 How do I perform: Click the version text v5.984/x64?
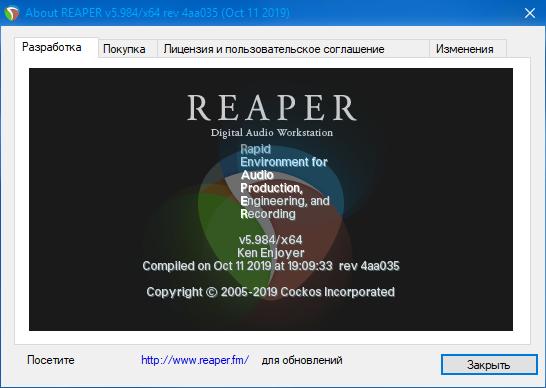click(x=271, y=240)
